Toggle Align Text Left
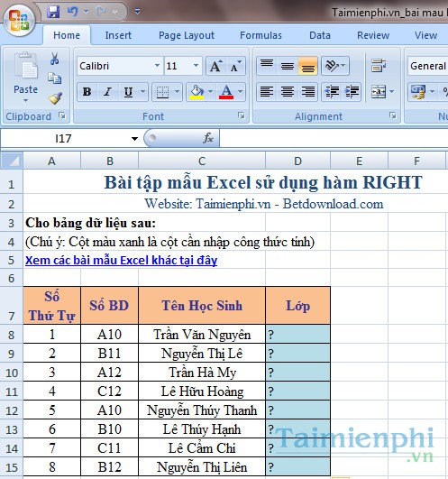This screenshot has width=448, height=479. click(x=267, y=92)
